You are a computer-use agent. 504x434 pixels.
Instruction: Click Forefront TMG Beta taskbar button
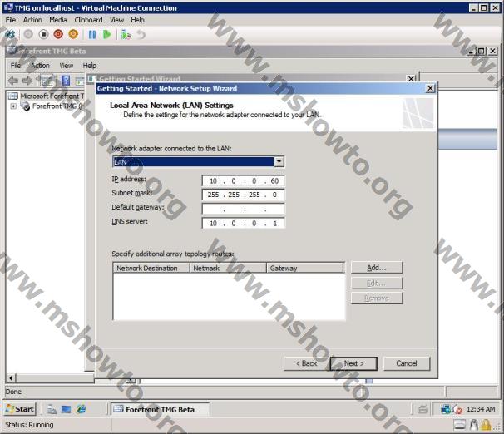[160, 409]
